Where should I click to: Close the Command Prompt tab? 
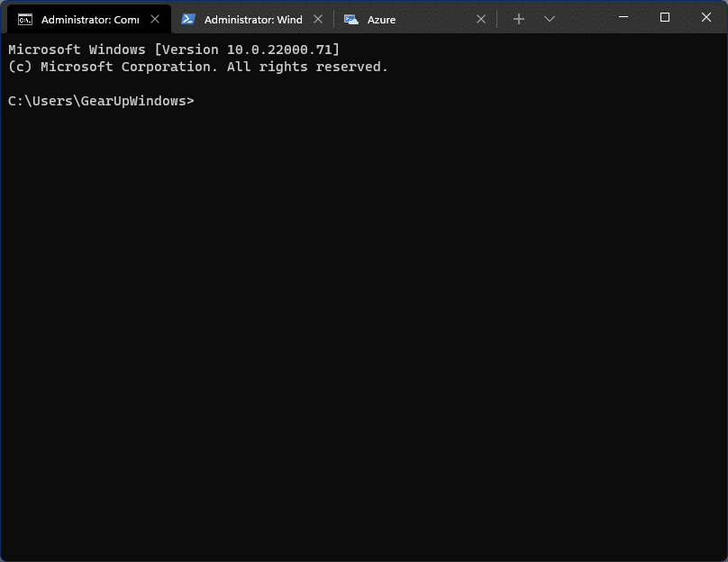[155, 19]
